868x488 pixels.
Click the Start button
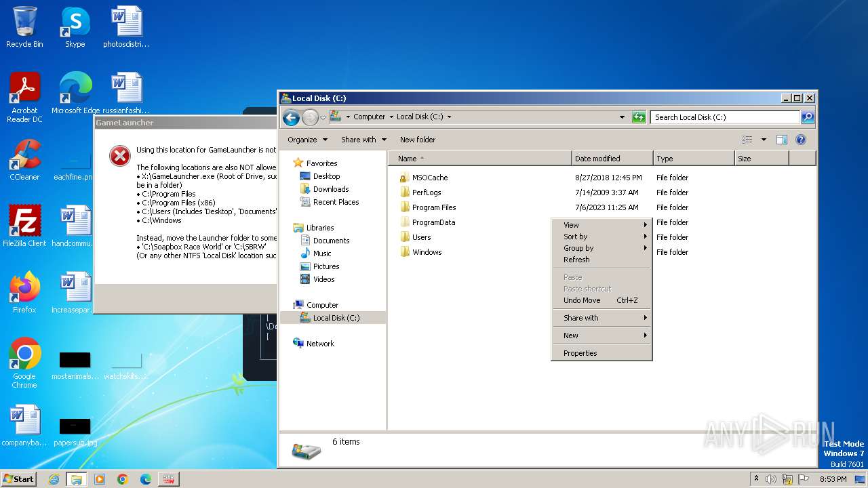pyautogui.click(x=18, y=479)
